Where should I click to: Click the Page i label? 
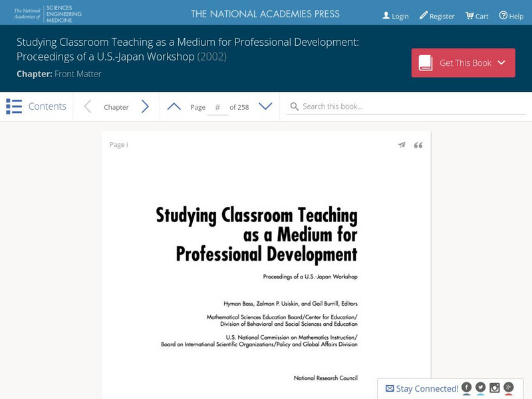coord(119,145)
